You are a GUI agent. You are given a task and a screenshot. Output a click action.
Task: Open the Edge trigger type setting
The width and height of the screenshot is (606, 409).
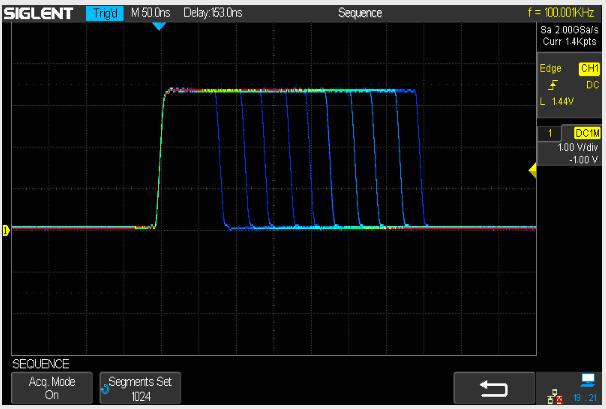pos(550,70)
